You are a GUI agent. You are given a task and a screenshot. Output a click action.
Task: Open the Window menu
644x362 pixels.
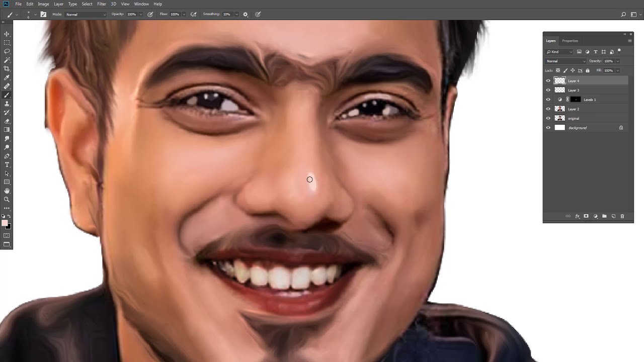(141, 4)
